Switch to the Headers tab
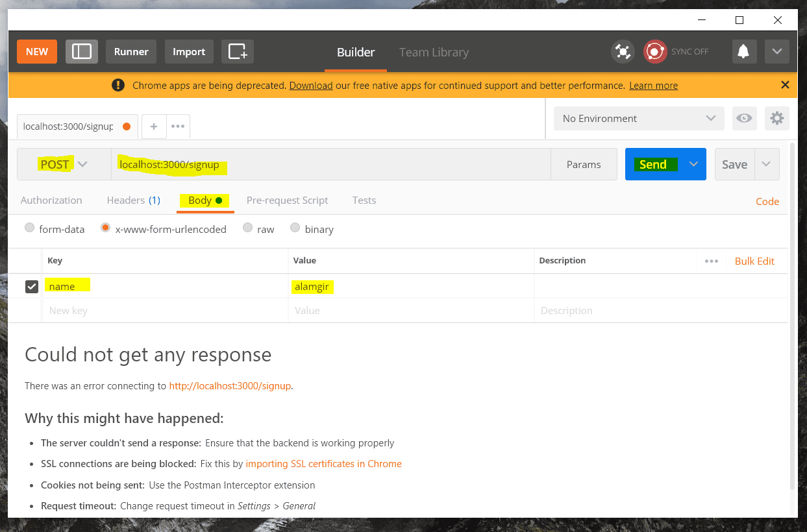Viewport: 807px width, 532px height. [x=133, y=200]
